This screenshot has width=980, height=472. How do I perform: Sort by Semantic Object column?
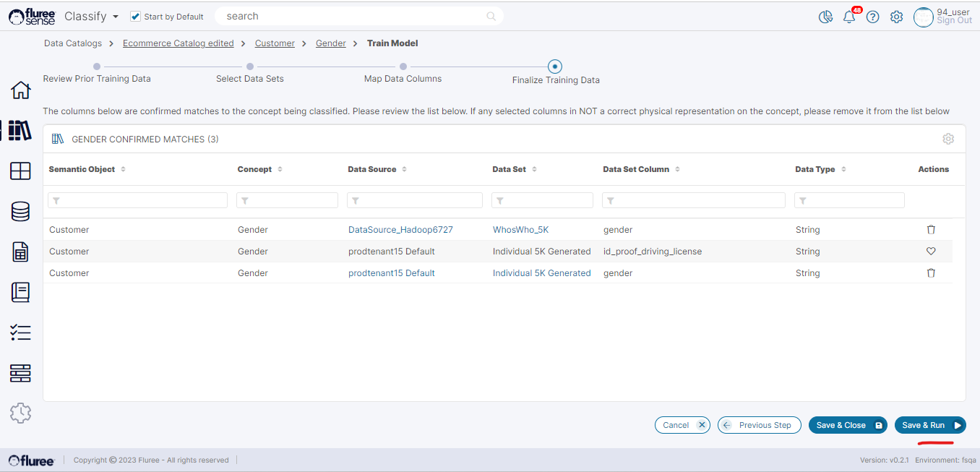[123, 169]
